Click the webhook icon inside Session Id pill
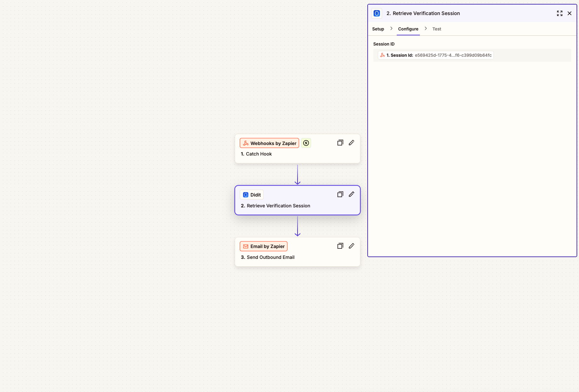Screen dimensions: 579x392 coord(382,55)
